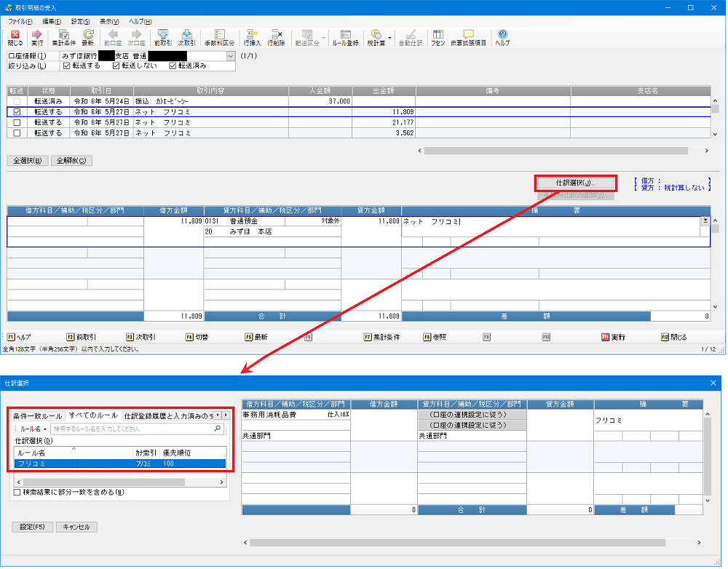
Task: Toggle the 転送済み filter checkbox
Action: [173, 66]
